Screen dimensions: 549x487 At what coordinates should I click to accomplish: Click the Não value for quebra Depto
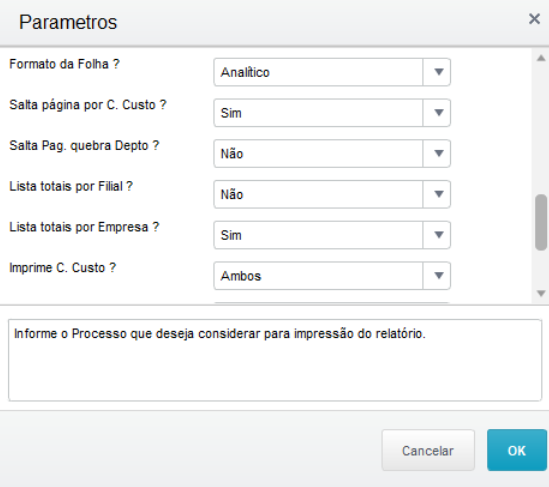pyautogui.click(x=232, y=154)
